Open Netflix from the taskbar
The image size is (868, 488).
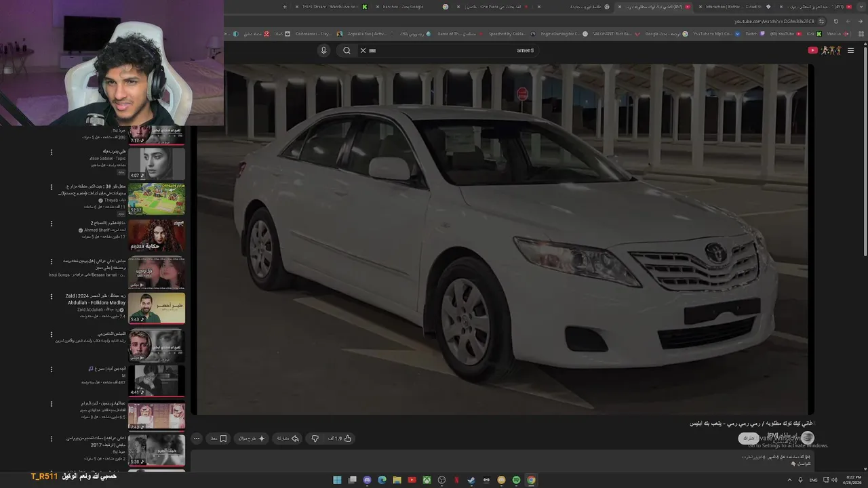tap(456, 480)
